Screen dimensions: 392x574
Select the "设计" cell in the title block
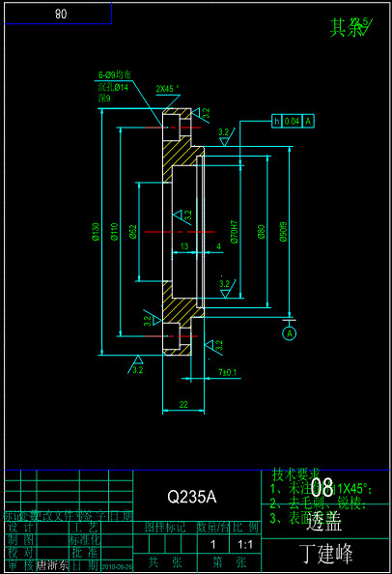click(20, 528)
